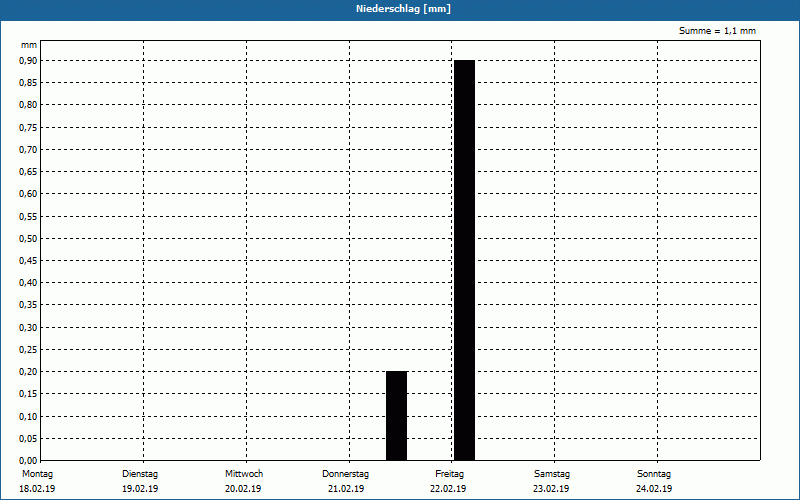Click the 0,10 y-axis value
The height and width of the screenshot is (500, 800).
point(28,416)
